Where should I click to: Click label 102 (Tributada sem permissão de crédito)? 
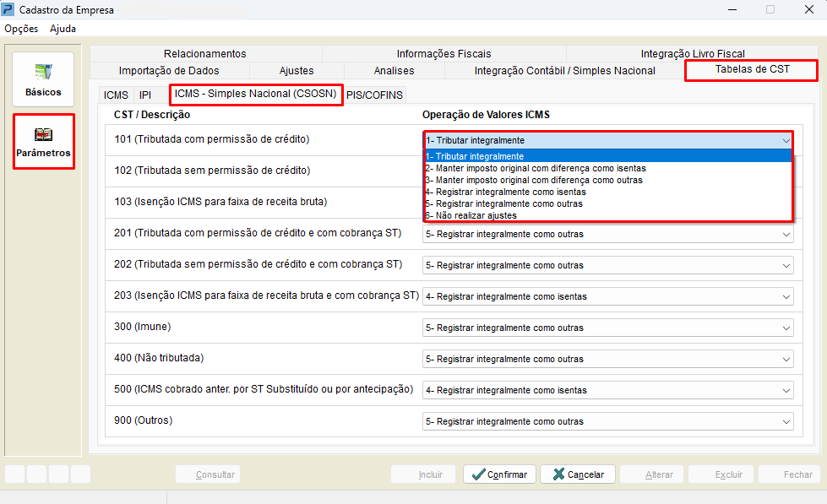coord(212,171)
